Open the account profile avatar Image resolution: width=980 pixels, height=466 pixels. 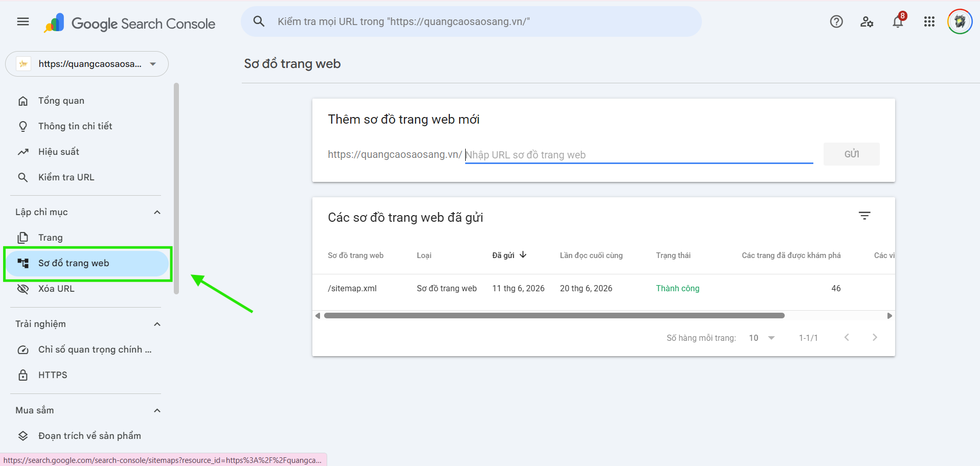(x=960, y=21)
